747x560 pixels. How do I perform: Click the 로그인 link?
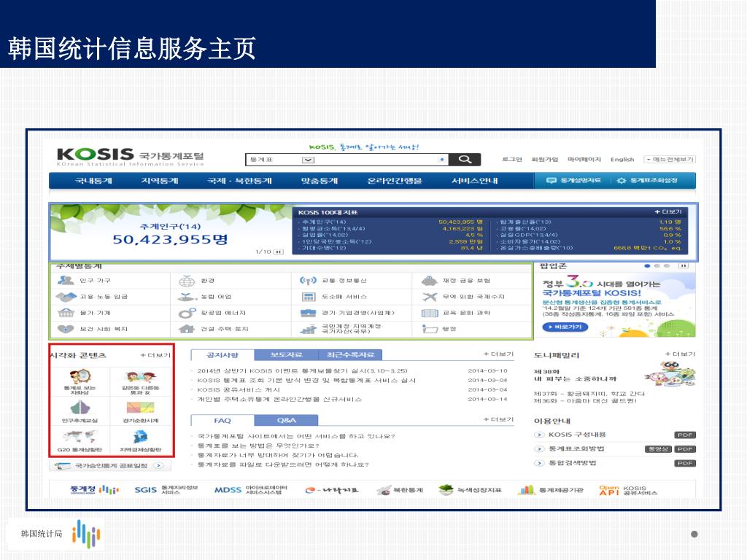point(511,160)
